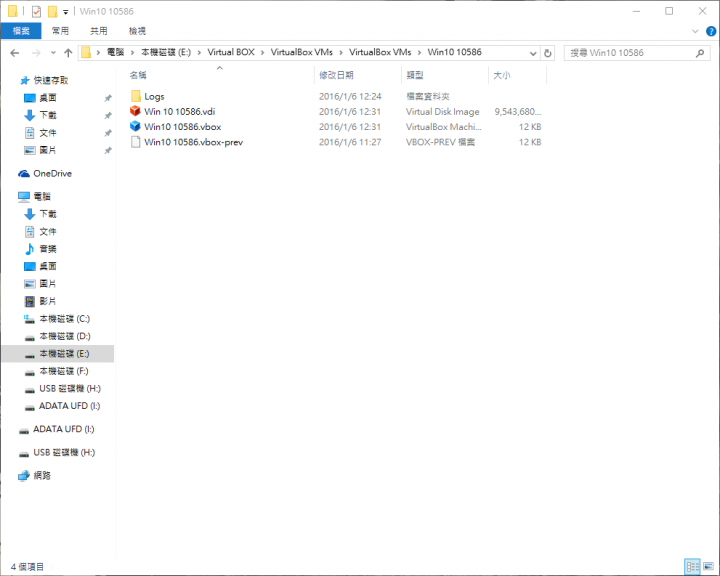The image size is (720, 576).
Task: Click the New folder icon in quick access toolbar
Action: tap(53, 11)
